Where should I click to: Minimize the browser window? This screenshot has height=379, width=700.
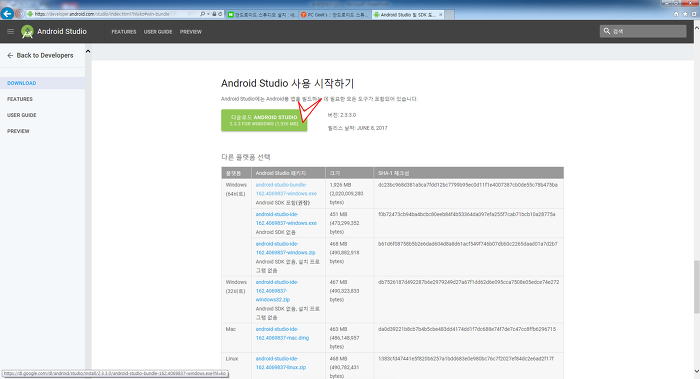(667, 3)
